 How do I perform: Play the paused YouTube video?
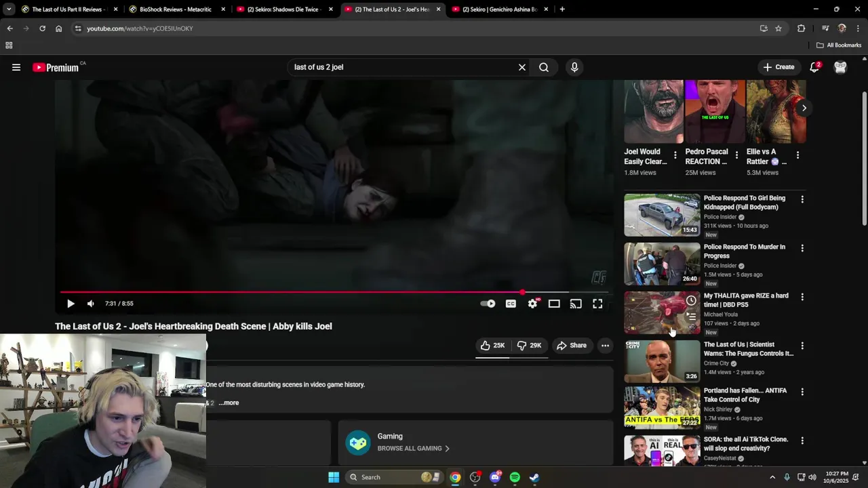[x=71, y=304]
